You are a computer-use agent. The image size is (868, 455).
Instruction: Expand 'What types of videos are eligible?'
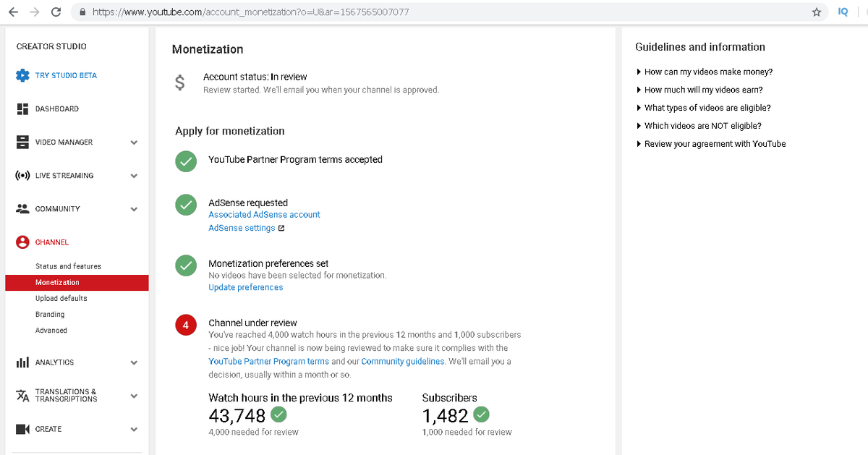coord(703,108)
